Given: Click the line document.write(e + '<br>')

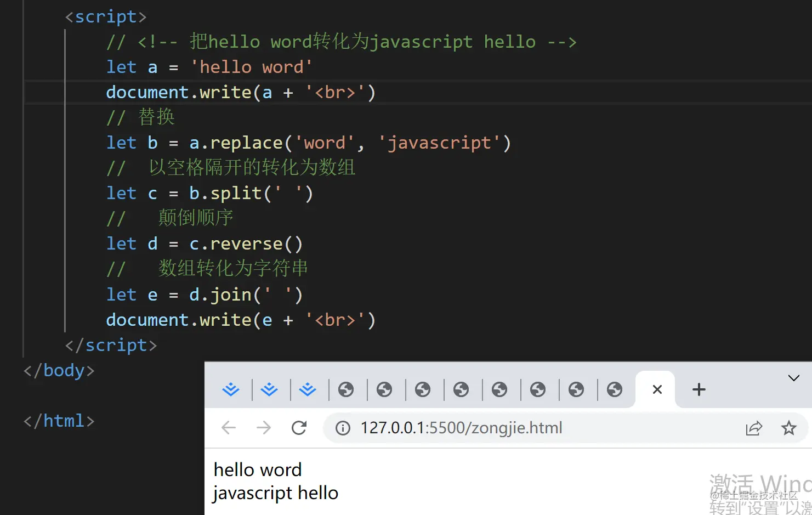Looking at the screenshot, I should (241, 320).
